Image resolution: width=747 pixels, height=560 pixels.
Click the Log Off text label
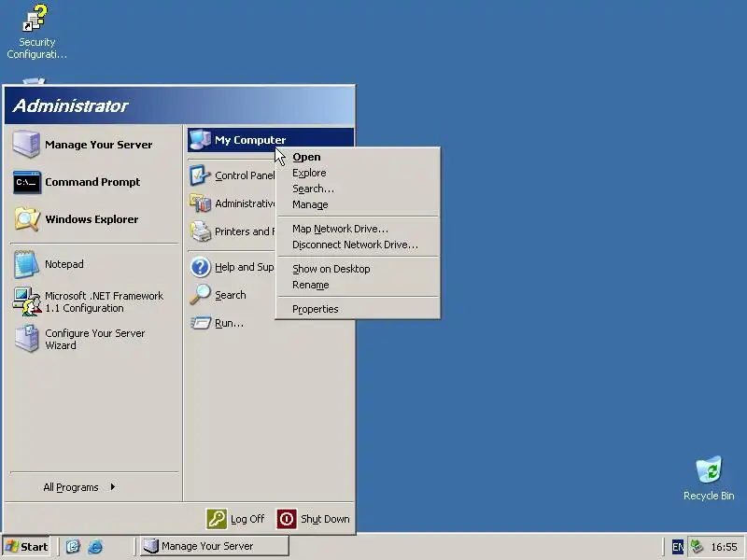247,519
